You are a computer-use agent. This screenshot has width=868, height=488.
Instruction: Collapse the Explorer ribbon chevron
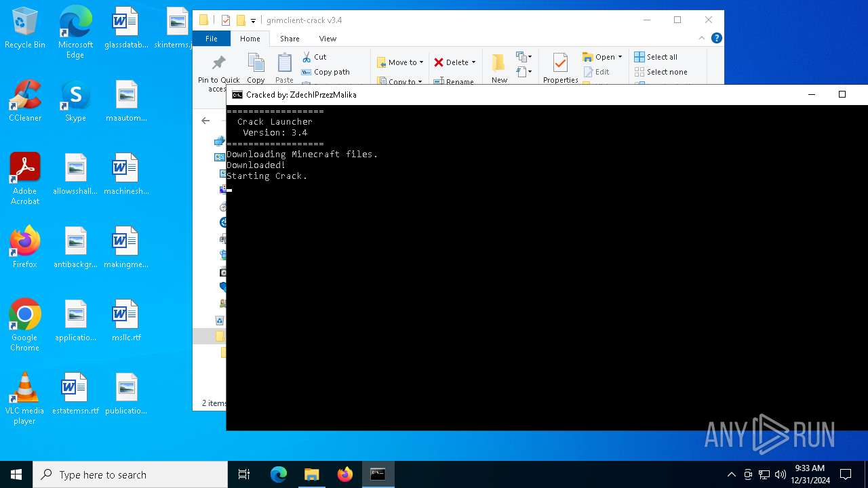[702, 38]
